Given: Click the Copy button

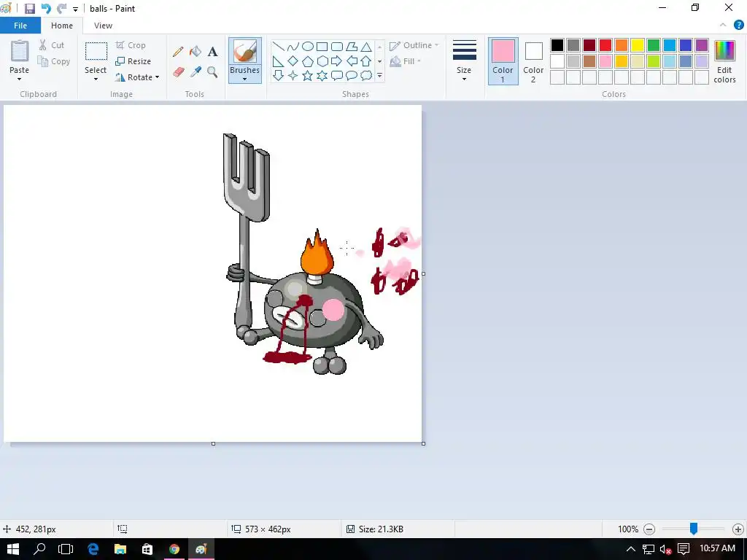Looking at the screenshot, I should click(x=54, y=61).
